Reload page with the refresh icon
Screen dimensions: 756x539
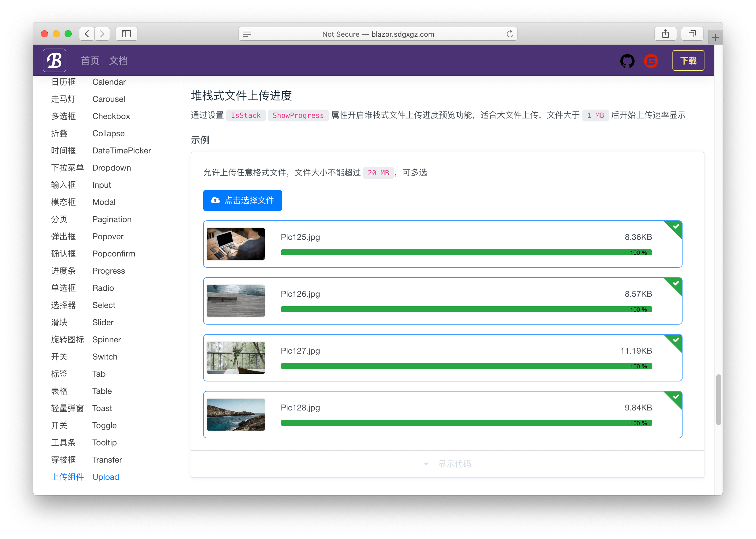[510, 34]
